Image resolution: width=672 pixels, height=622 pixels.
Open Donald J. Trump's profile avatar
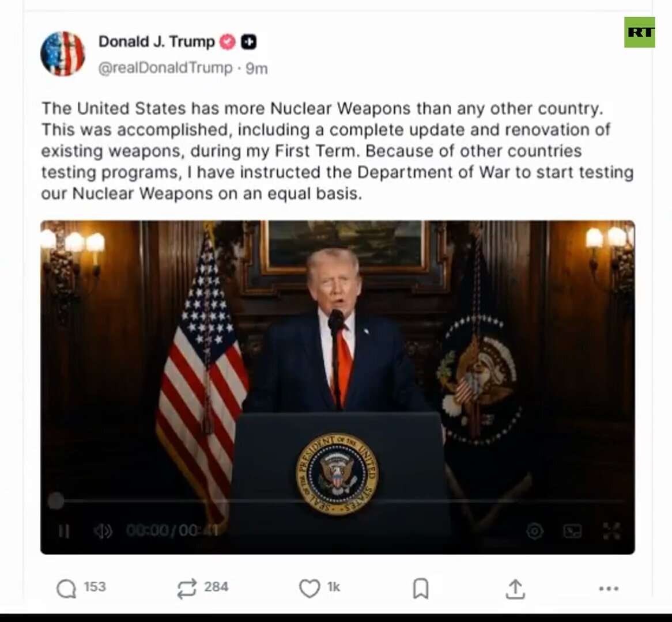(63, 54)
